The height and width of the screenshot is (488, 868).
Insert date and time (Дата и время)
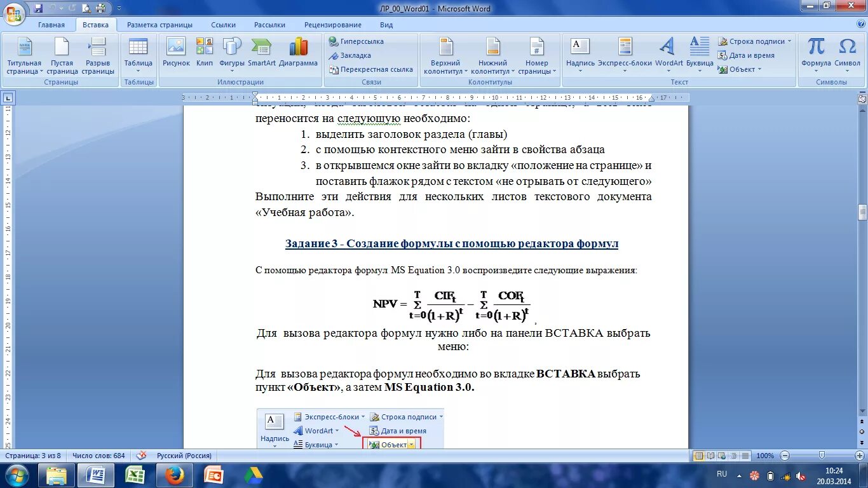[747, 55]
